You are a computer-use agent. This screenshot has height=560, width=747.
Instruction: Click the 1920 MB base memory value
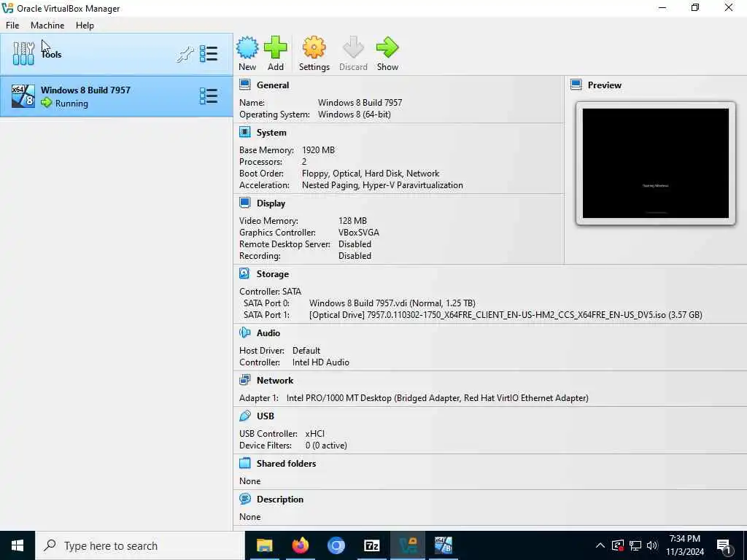pyautogui.click(x=318, y=150)
